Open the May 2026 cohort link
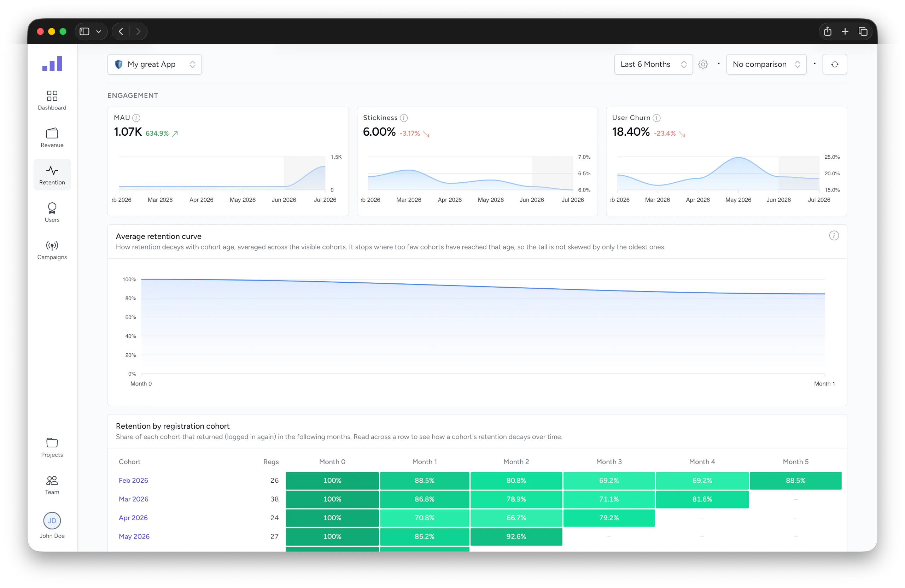The width and height of the screenshot is (905, 588). click(x=134, y=536)
